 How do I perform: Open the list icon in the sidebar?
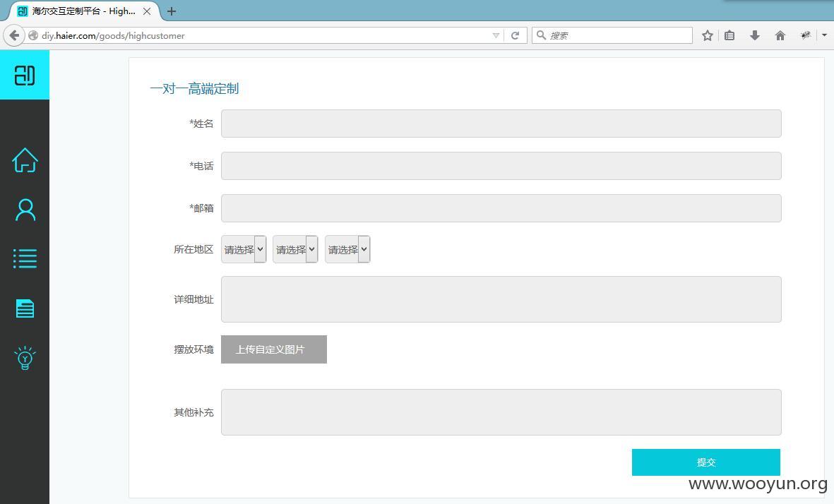pos(25,259)
